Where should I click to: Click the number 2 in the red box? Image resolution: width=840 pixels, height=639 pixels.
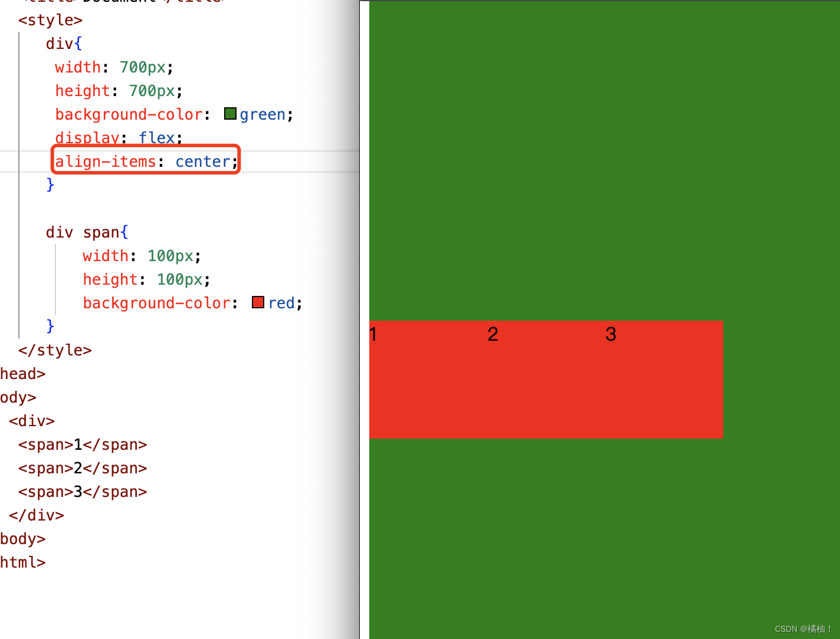point(493,334)
